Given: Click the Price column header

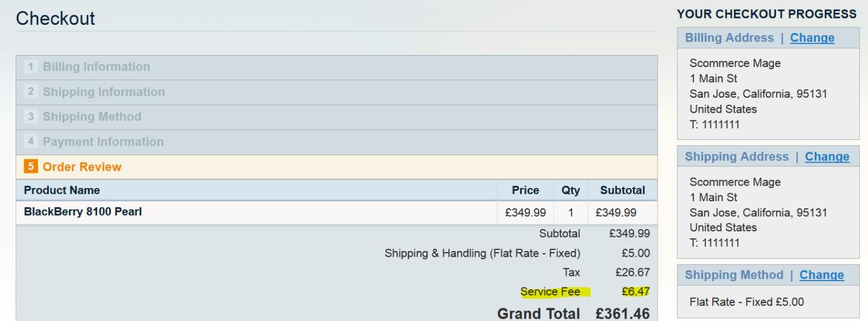Looking at the screenshot, I should pyautogui.click(x=525, y=190).
